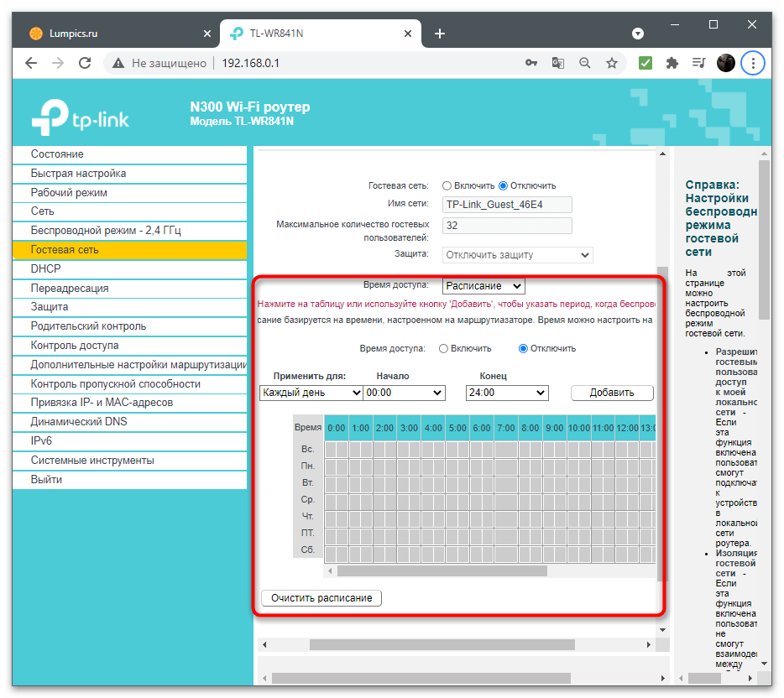The height and width of the screenshot is (698, 784).
Task: Expand the 'Каждый день' dropdown
Action: [311, 392]
